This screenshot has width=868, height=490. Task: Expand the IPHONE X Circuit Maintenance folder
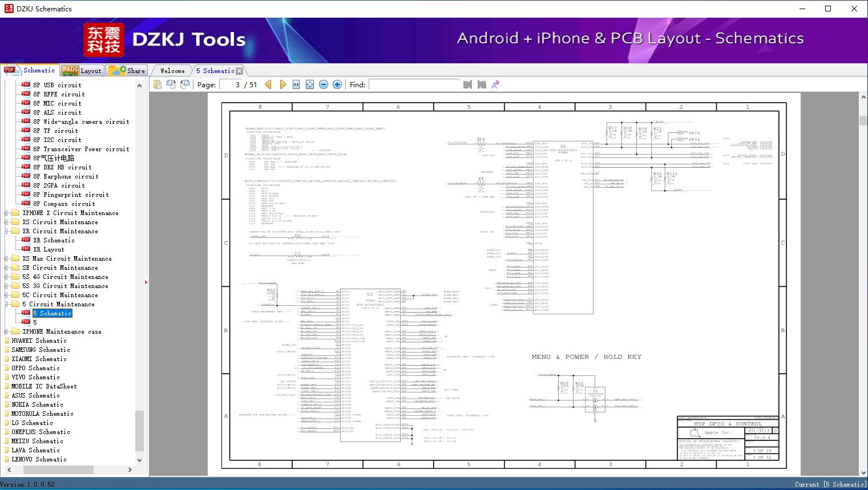click(6, 213)
